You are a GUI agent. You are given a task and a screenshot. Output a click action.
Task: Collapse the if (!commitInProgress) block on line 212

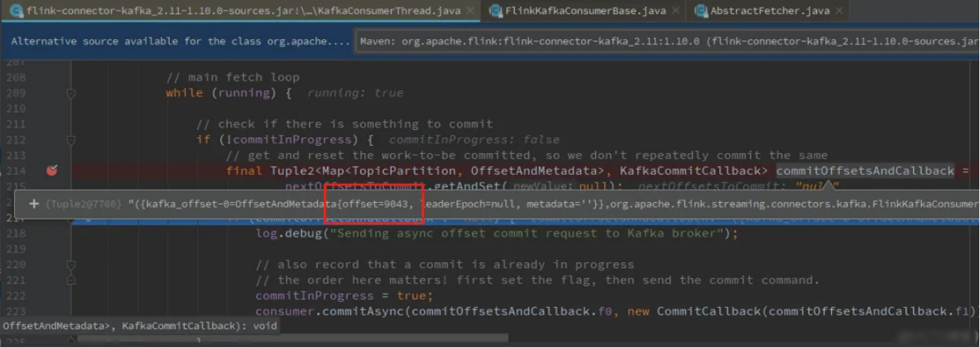[71, 140]
